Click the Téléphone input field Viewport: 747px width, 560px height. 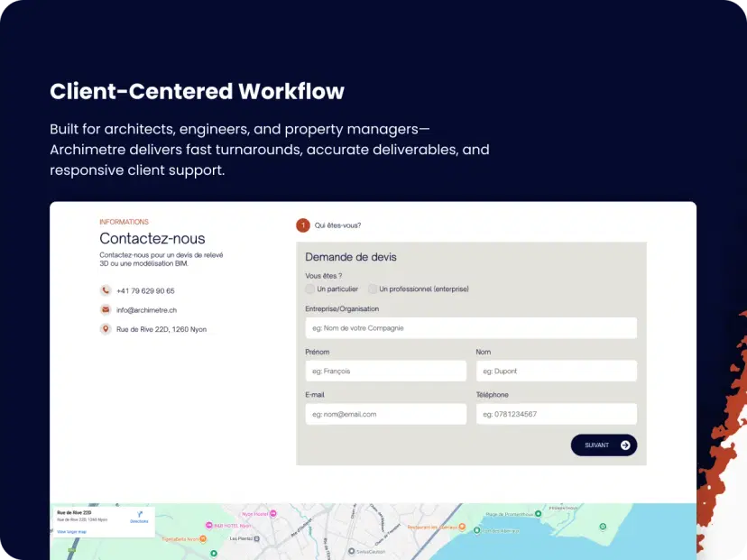pyautogui.click(x=556, y=414)
